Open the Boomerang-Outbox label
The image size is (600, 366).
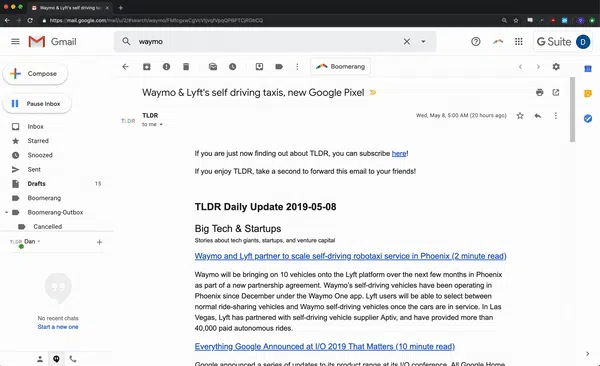(55, 212)
